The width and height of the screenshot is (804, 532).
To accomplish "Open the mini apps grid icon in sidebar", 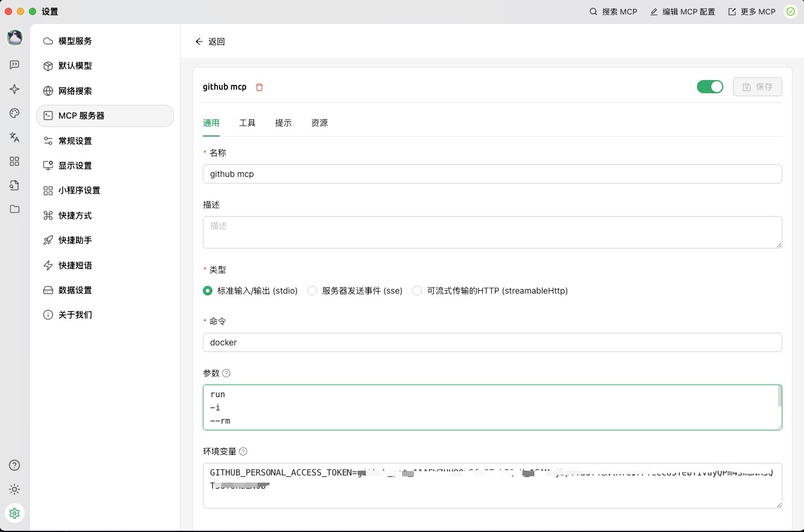I will click(x=14, y=161).
